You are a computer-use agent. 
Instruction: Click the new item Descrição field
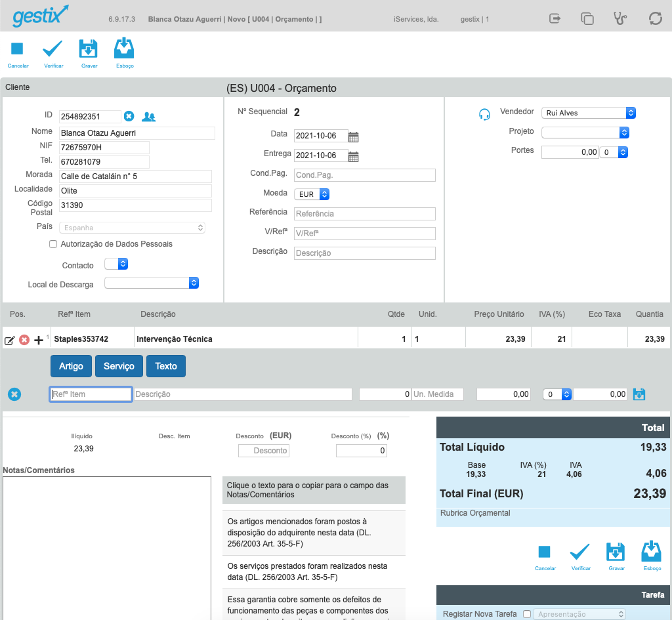coord(243,394)
